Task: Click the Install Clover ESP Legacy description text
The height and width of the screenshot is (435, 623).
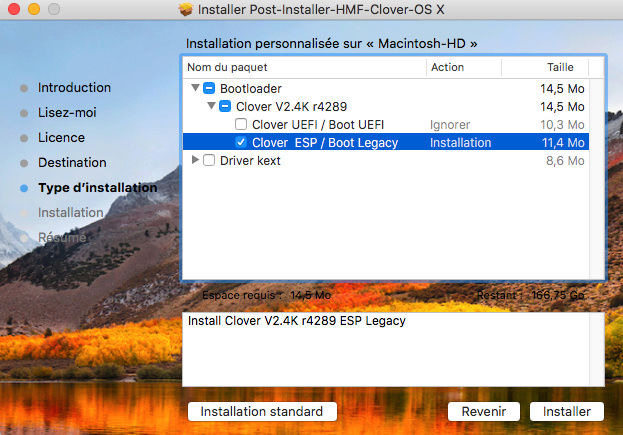Action: pyautogui.click(x=296, y=321)
